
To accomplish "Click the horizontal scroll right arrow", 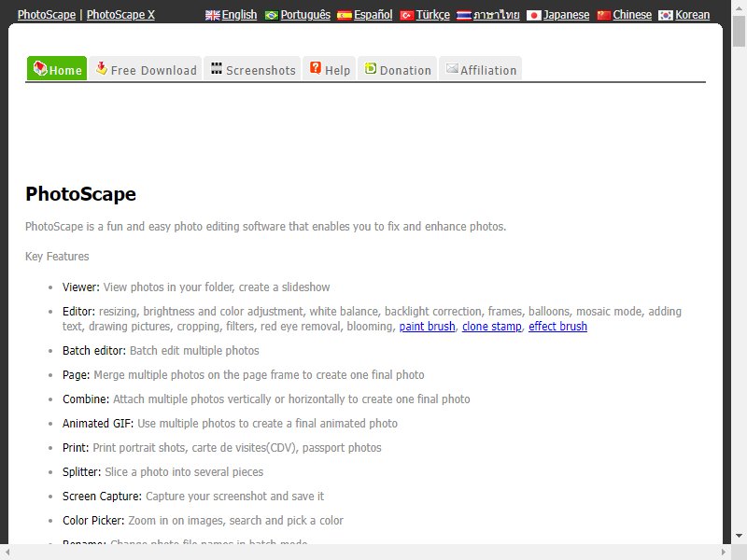I will [723, 553].
